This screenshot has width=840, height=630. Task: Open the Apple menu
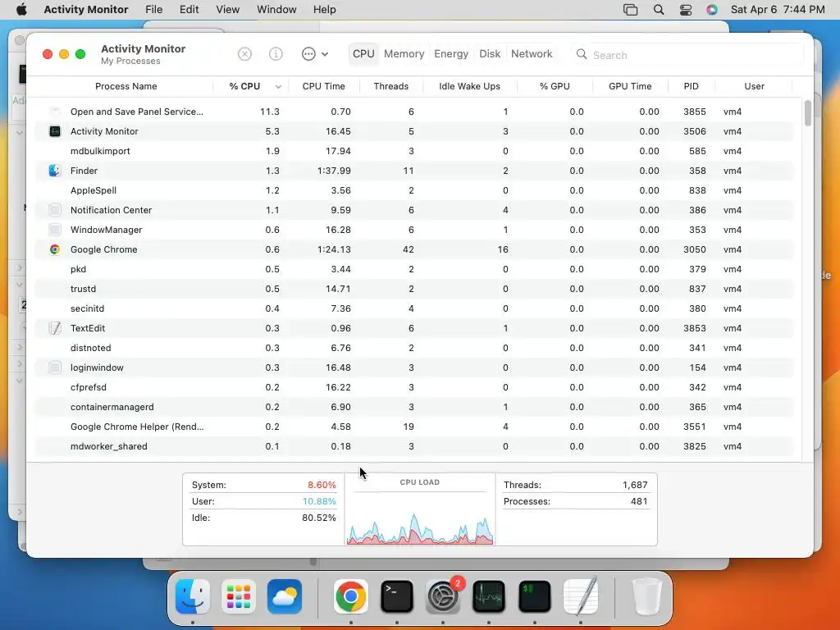coord(21,10)
